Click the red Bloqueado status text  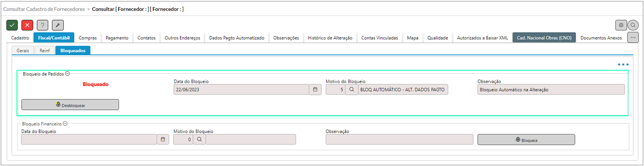coord(96,84)
